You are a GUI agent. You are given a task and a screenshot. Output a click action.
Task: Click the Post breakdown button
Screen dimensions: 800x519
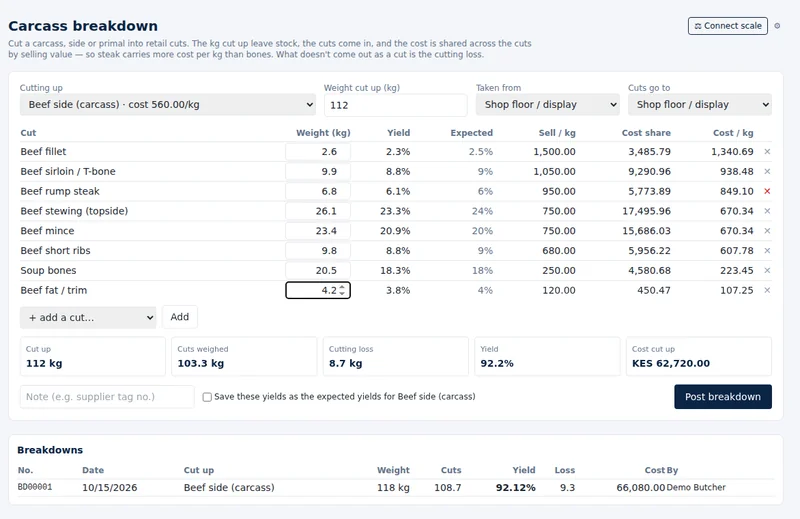tap(722, 397)
